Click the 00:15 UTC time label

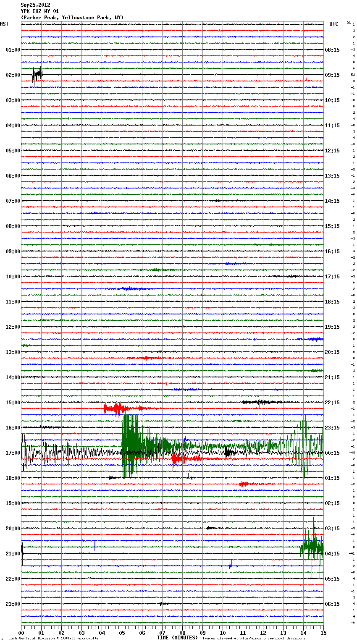point(332,453)
